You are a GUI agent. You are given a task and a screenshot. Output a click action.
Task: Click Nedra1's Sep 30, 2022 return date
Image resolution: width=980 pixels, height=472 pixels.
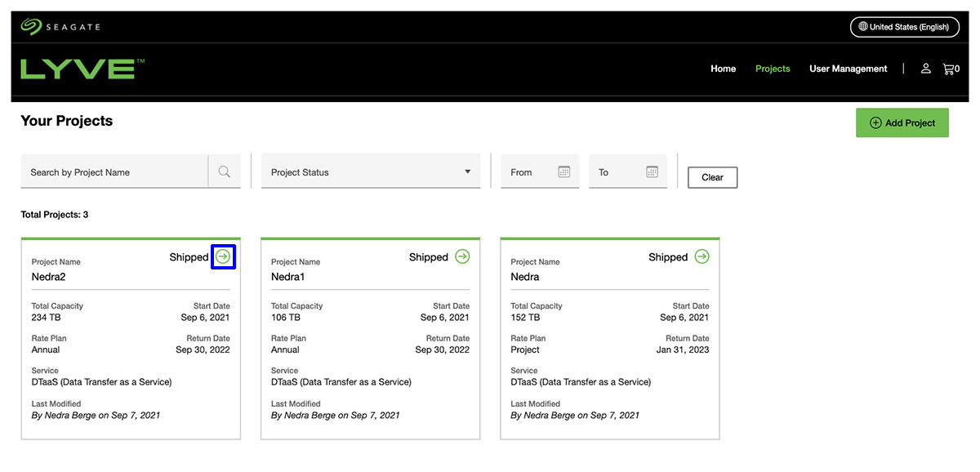(443, 350)
